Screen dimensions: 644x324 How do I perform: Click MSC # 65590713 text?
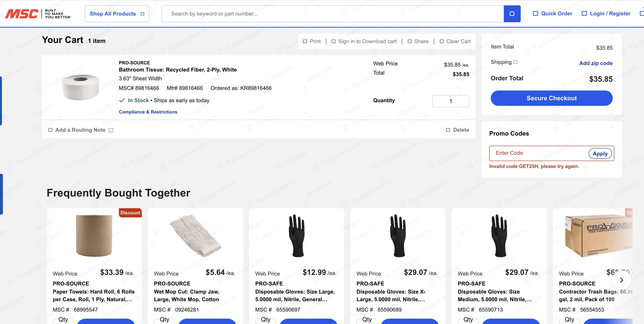pyautogui.click(x=480, y=310)
